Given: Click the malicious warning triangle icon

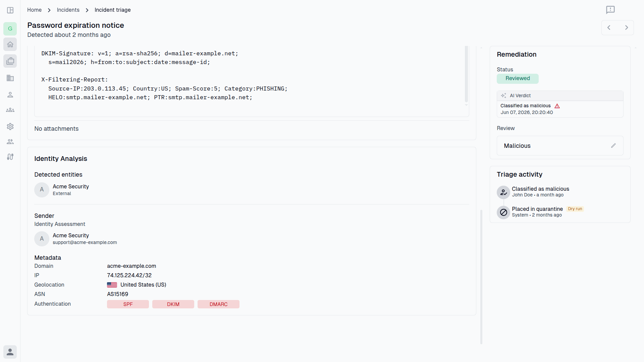Looking at the screenshot, I should 557,106.
